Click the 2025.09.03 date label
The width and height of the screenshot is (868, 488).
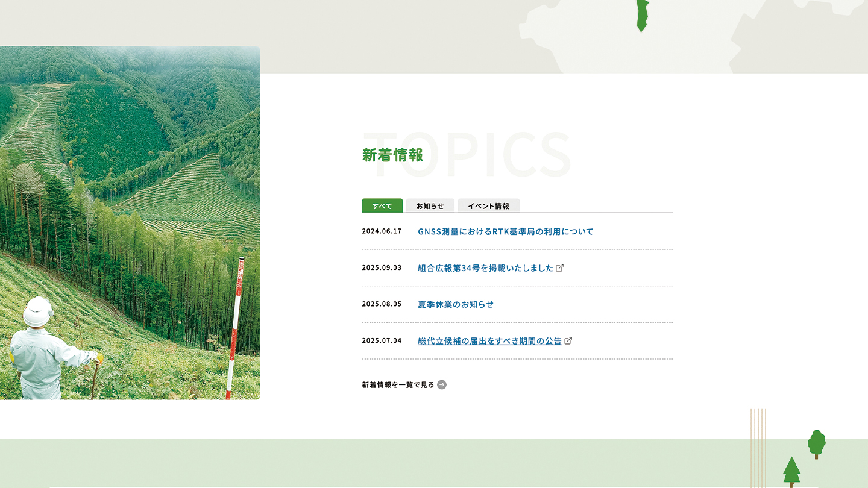tap(382, 268)
